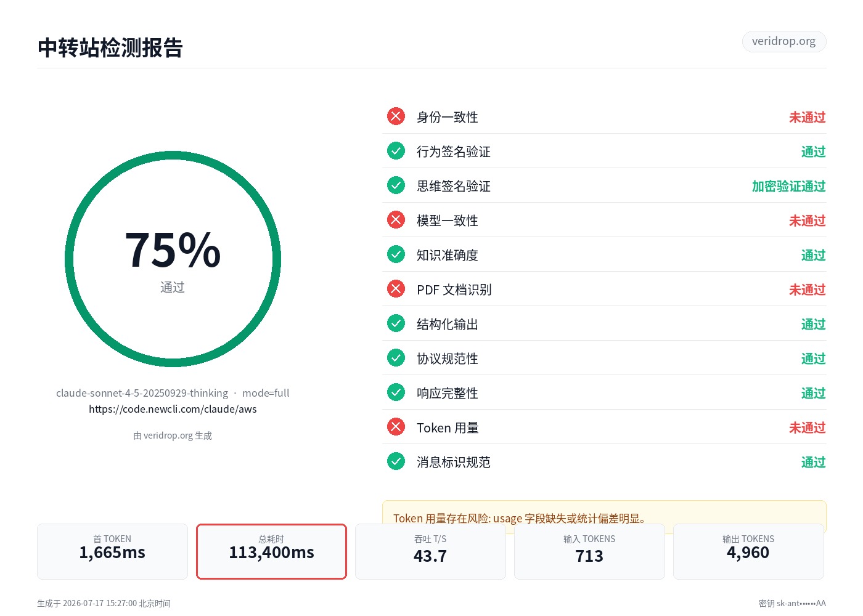
Task: Open the veridrop.org badge at top right
Action: [783, 41]
